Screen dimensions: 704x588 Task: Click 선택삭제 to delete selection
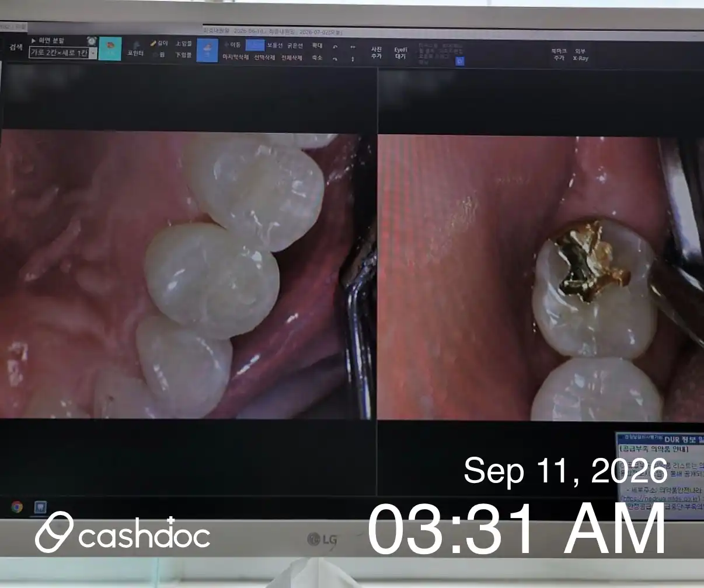(264, 57)
